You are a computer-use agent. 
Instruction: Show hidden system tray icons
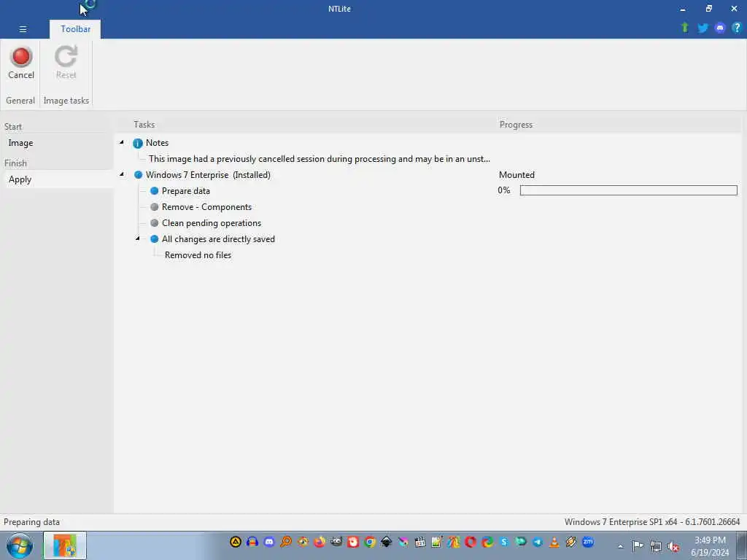coord(620,546)
